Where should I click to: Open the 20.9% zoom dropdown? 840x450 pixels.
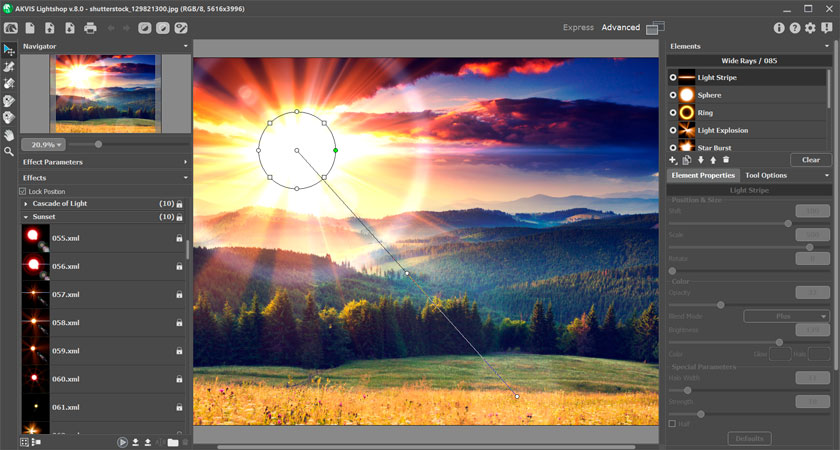click(x=43, y=145)
